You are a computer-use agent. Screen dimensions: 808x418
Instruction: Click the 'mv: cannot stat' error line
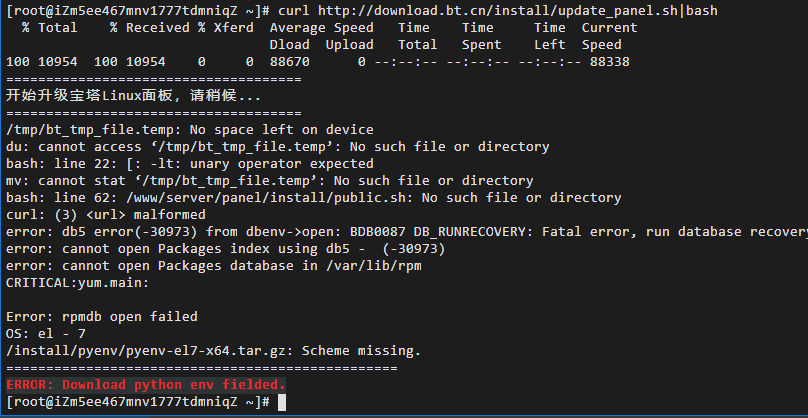[270, 180]
